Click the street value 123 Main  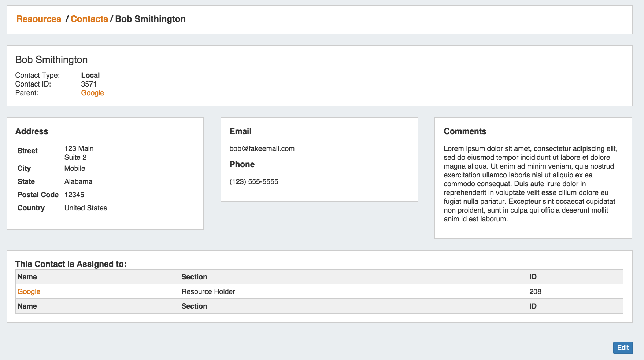pos(79,149)
